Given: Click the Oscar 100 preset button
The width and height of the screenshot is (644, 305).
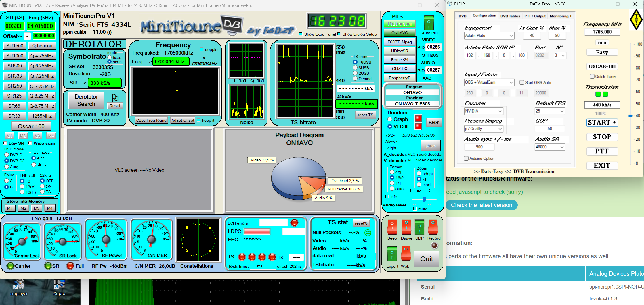Looking at the screenshot, I should tap(31, 126).
